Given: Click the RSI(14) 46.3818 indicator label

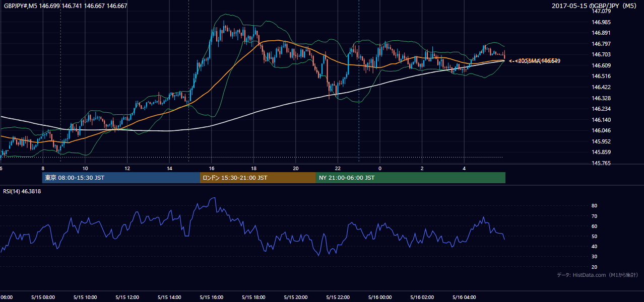Looking at the screenshot, I should pyautogui.click(x=22, y=191).
